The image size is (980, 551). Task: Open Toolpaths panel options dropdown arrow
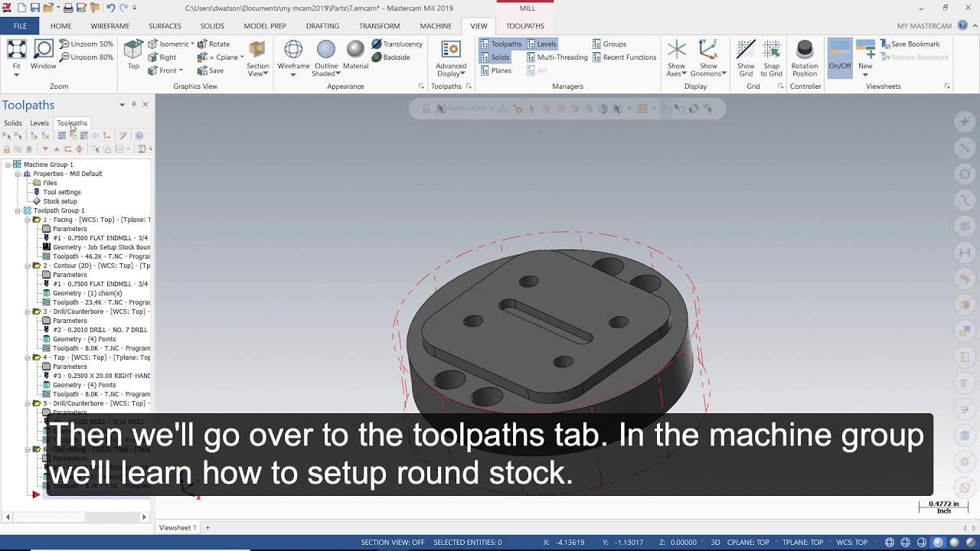pos(122,105)
